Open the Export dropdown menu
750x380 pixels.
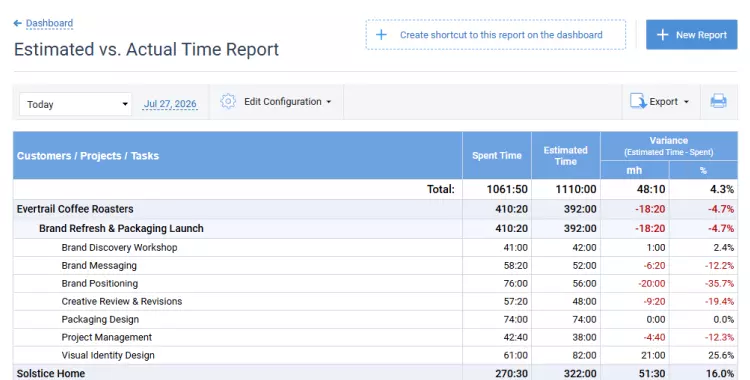669,101
